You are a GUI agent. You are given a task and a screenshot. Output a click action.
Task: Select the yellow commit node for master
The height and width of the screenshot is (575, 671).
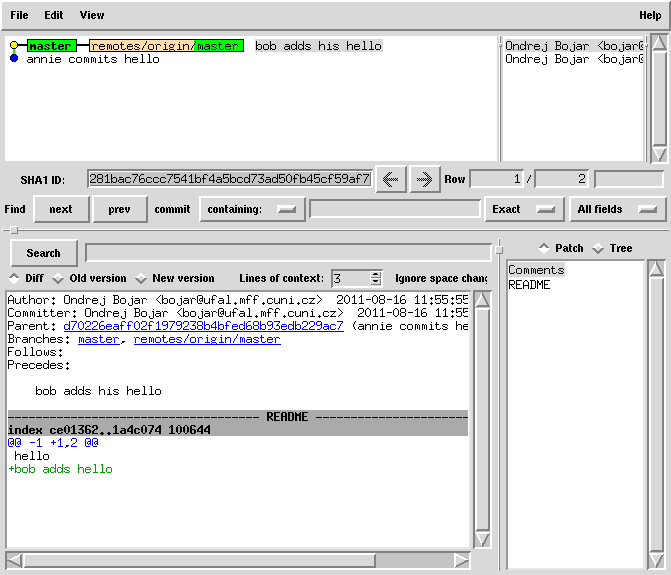14,46
